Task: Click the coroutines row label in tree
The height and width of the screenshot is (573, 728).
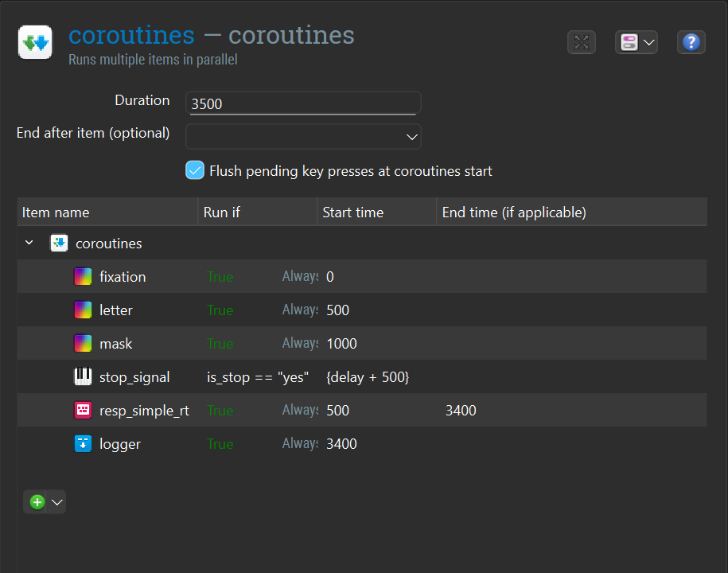Action: pyautogui.click(x=109, y=244)
